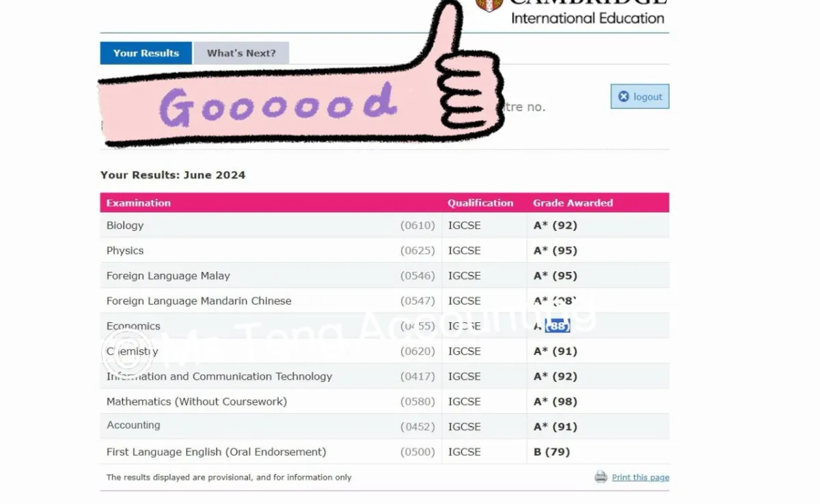Screen dimensions: 820x504
Task: Click Chemistry grade A* (91) in 0620 row
Action: (x=555, y=352)
